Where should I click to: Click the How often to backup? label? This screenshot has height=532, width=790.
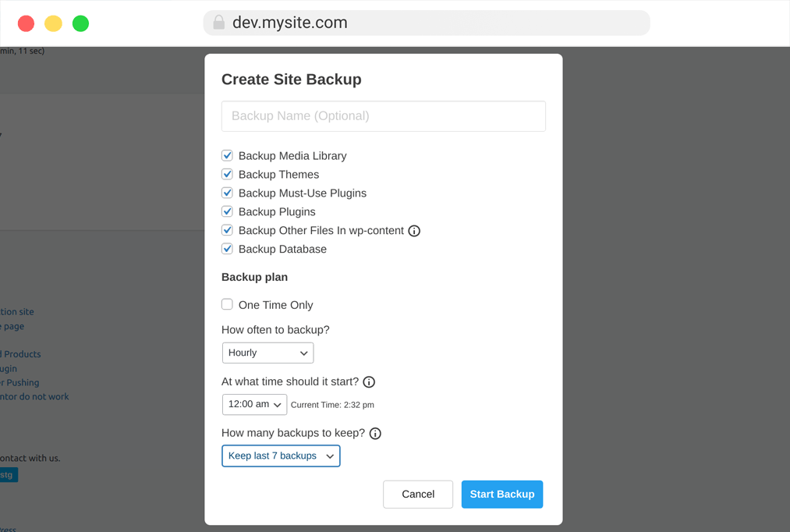275,330
